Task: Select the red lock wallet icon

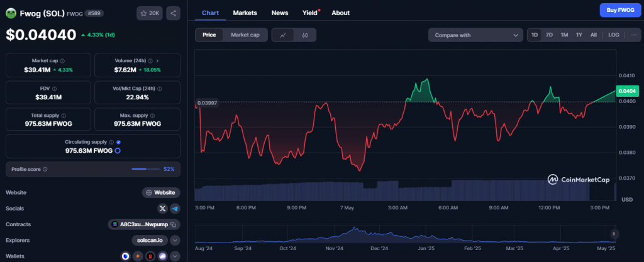Action: point(150,256)
